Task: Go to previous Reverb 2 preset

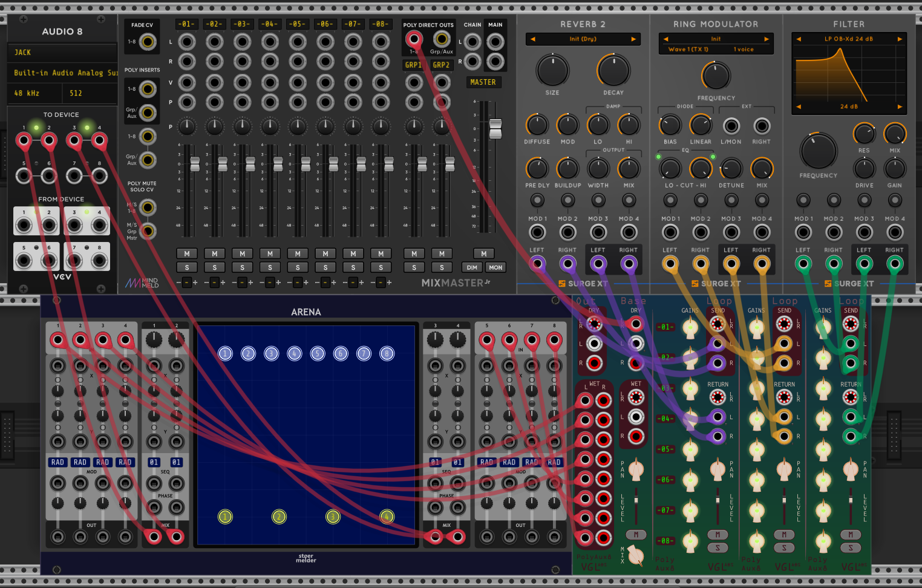Action: tap(533, 39)
